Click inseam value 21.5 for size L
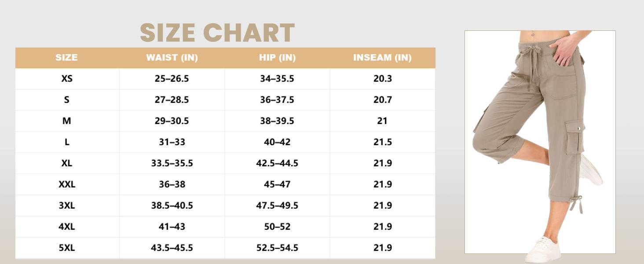 tap(383, 142)
